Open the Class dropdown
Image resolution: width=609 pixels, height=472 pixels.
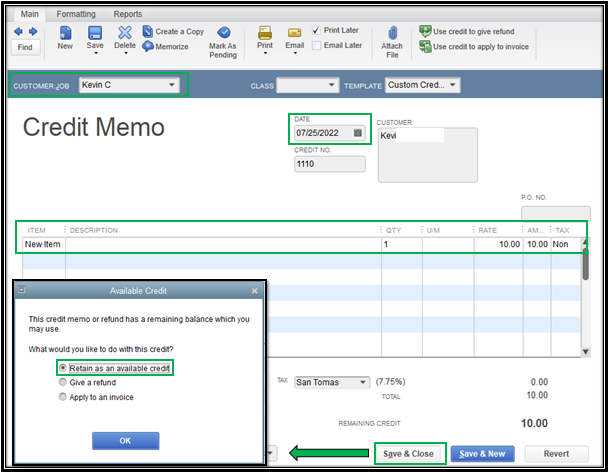331,85
